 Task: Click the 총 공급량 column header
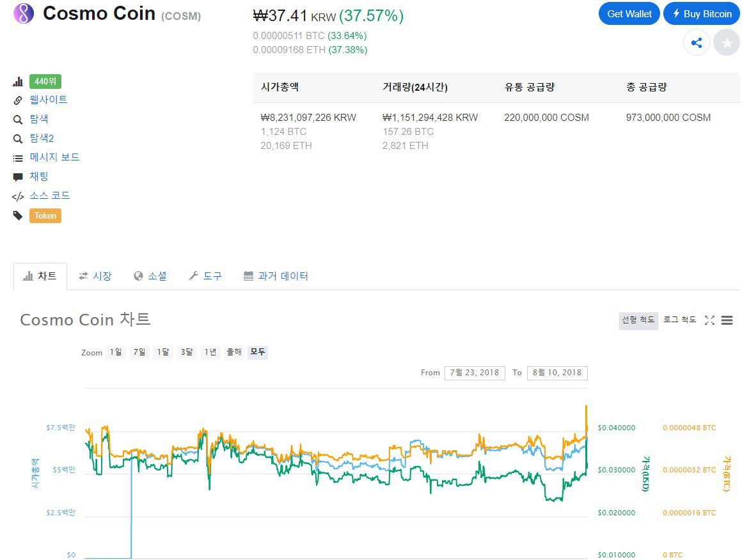click(x=647, y=87)
